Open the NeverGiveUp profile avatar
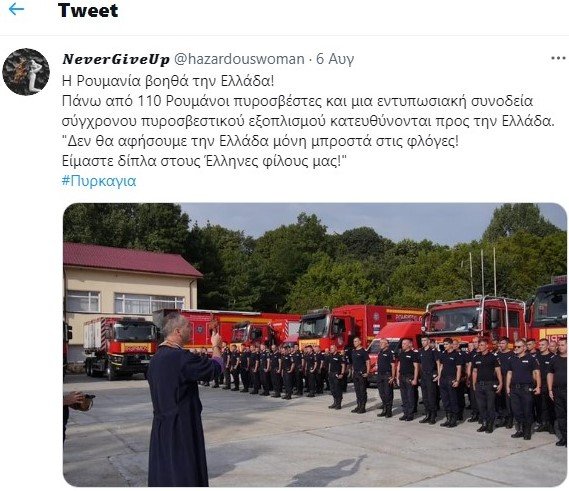The image size is (569, 491). click(26, 72)
